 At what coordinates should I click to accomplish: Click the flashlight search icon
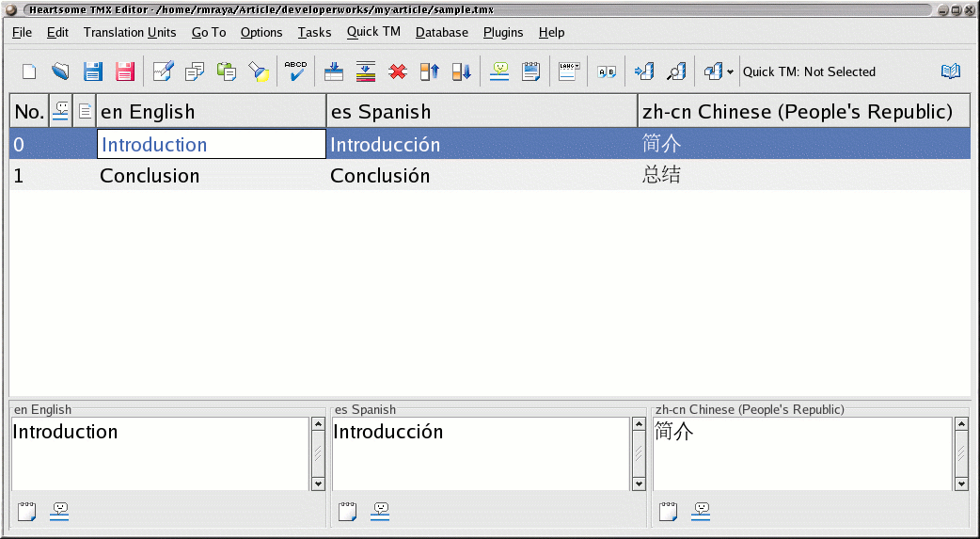[259, 71]
